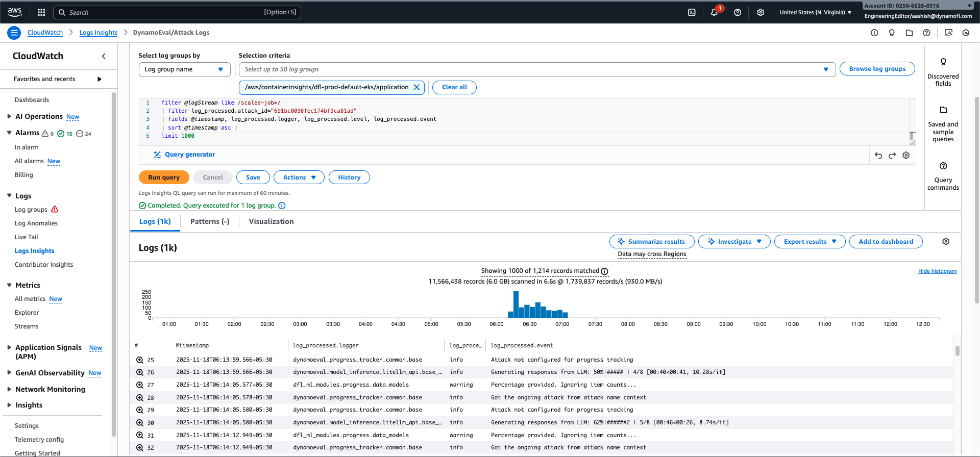Image resolution: width=980 pixels, height=457 pixels.
Task: Open the Query commands help panel
Action: [x=943, y=176]
